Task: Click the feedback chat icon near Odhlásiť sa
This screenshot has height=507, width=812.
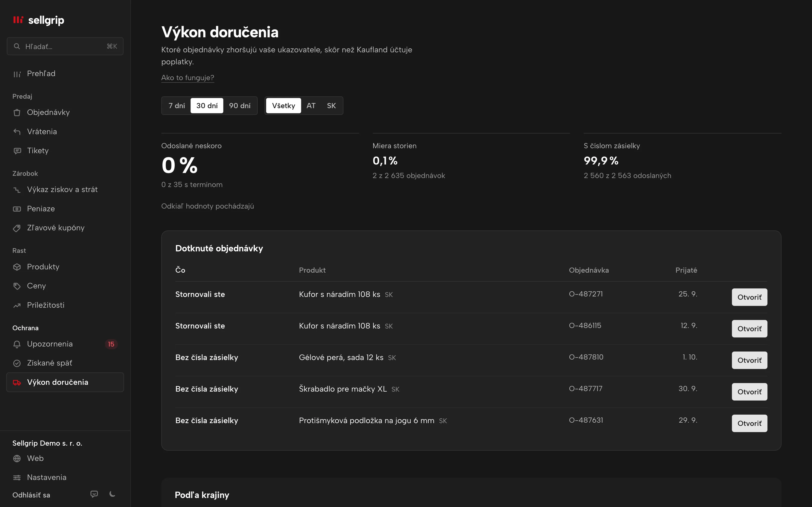Action: tap(94, 494)
